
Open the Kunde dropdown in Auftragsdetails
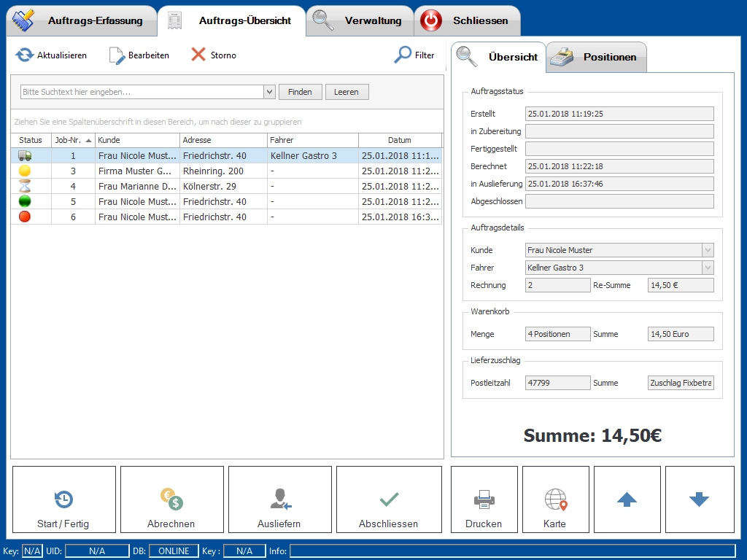[707, 250]
